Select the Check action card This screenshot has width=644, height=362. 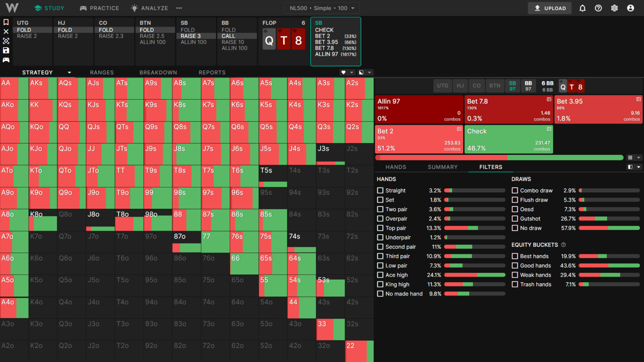click(x=508, y=139)
